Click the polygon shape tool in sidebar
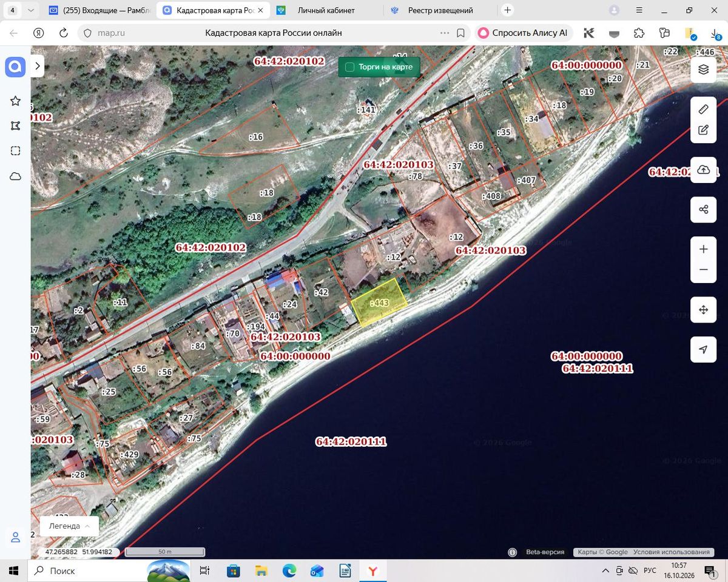728x582 pixels. [x=16, y=126]
